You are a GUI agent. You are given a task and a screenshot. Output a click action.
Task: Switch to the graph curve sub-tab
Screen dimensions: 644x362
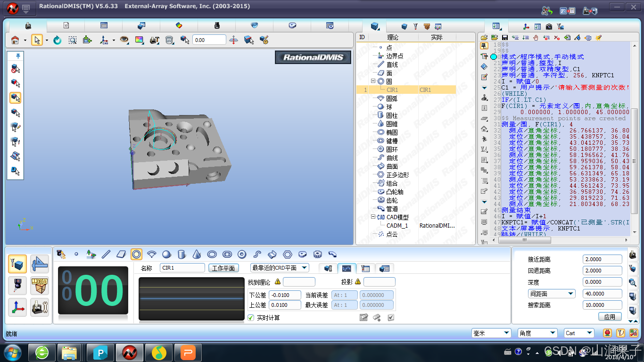pyautogui.click(x=347, y=268)
